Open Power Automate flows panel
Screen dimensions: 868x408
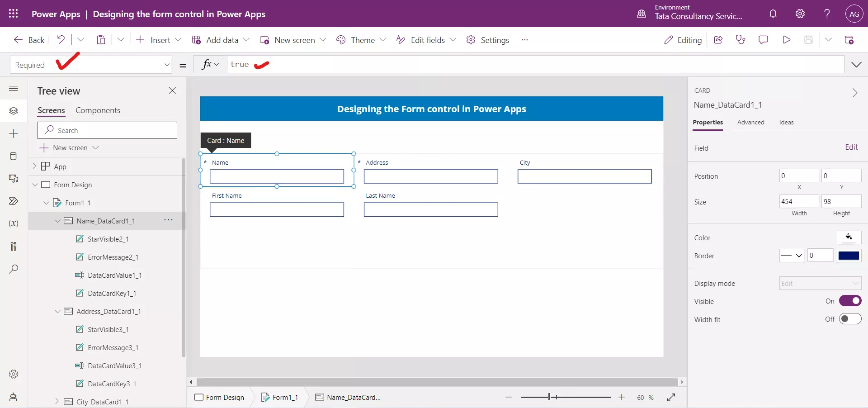click(14, 201)
